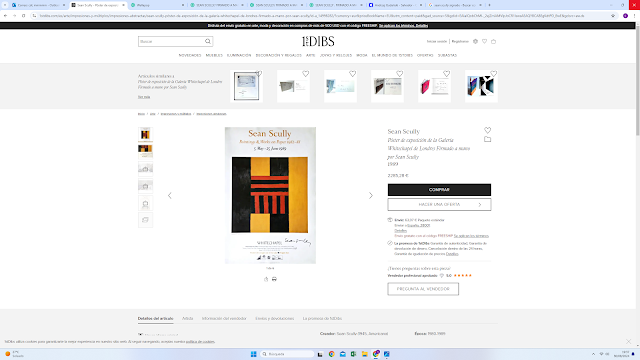Viewport: 640px width, 360px height.
Task: Click the page vertical scrollbar
Action: (637, 82)
